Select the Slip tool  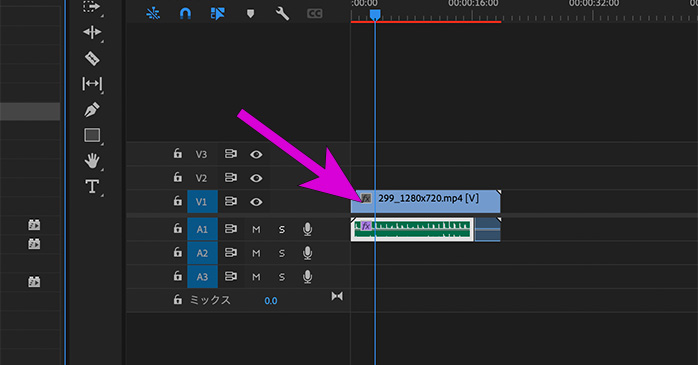[92, 84]
